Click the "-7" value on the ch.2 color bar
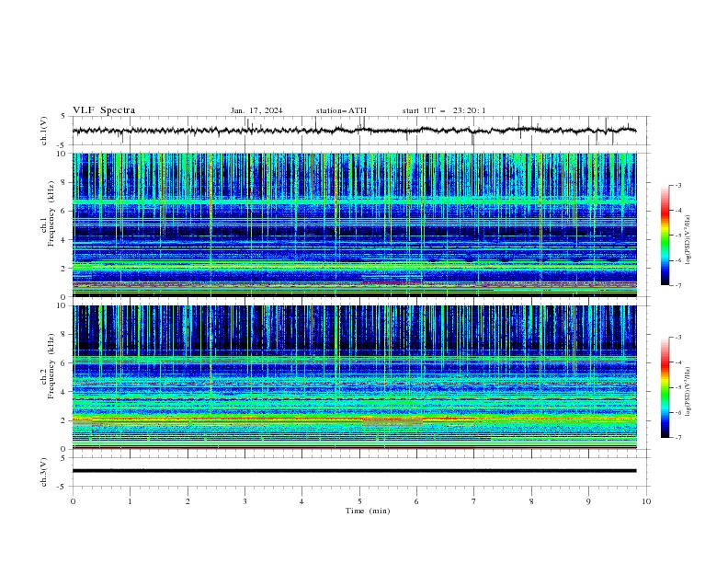The image size is (728, 563). pyautogui.click(x=677, y=437)
